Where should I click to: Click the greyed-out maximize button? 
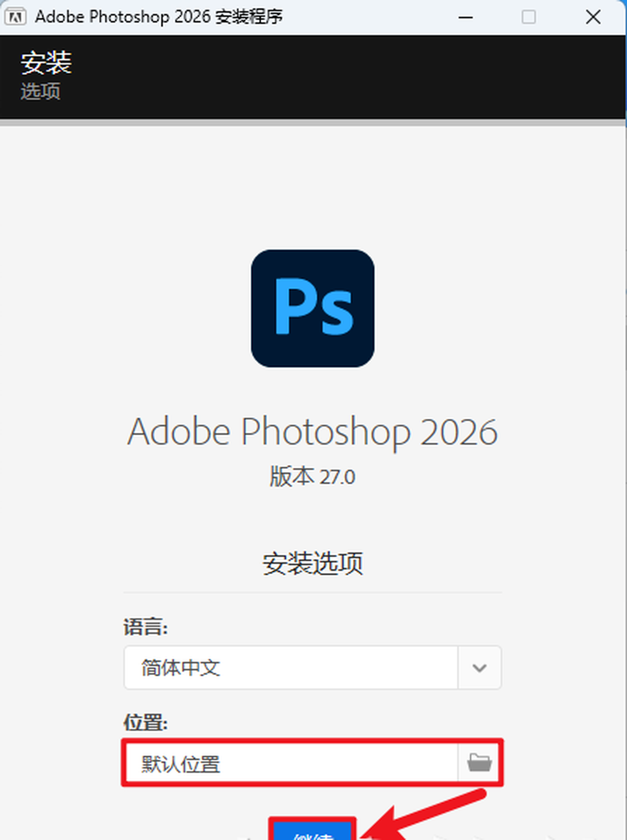[x=529, y=17]
